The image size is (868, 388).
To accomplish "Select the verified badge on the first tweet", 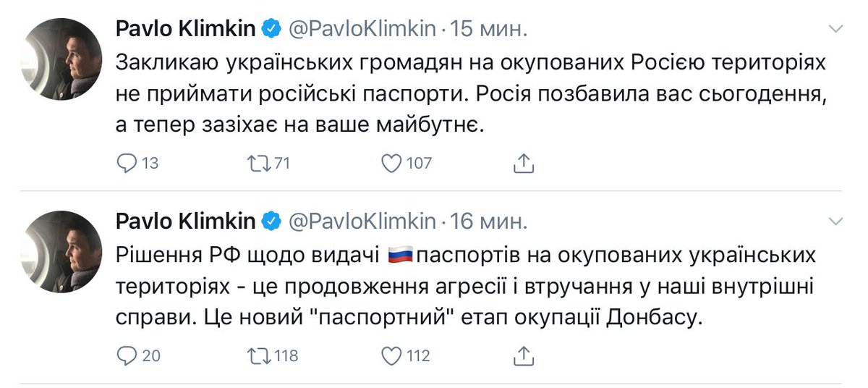I will point(271,30).
